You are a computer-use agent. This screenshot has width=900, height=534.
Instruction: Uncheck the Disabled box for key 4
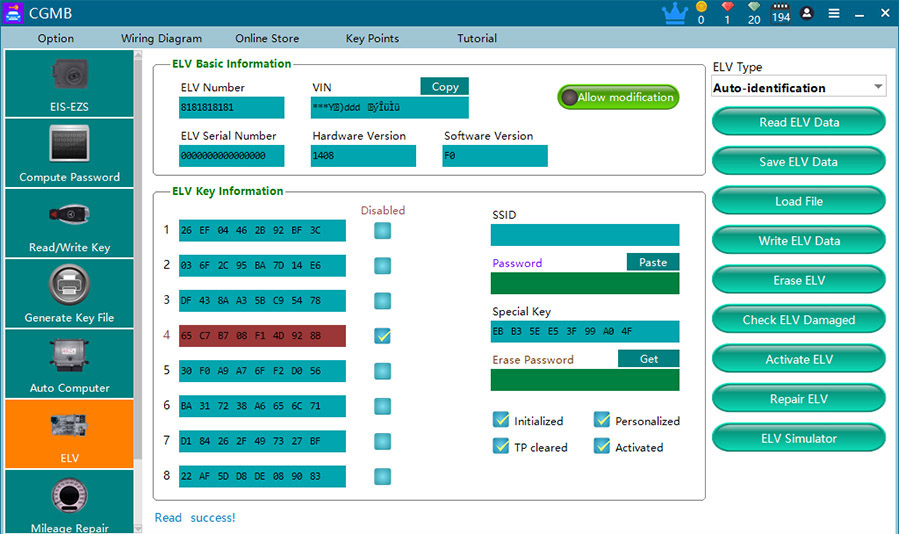click(382, 336)
